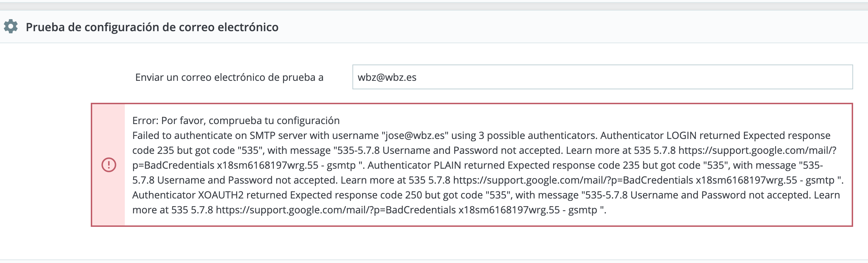Click the 'Error: Por favor, comprueba tu configuración' line

[236, 121]
